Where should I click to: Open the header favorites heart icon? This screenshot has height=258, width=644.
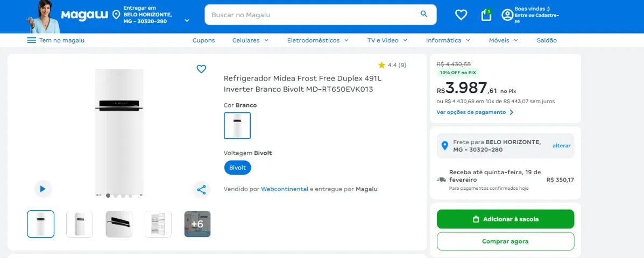461,15
